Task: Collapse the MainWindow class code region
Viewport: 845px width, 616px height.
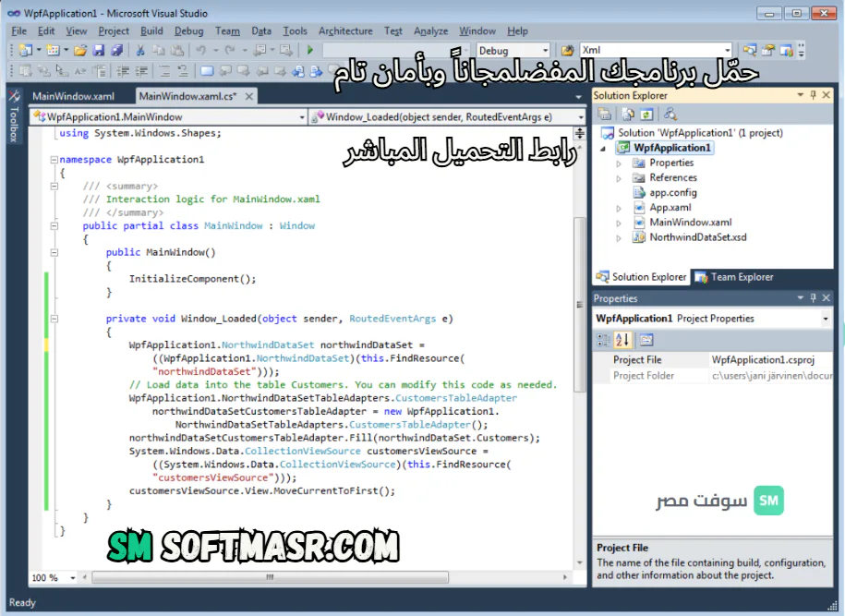Action: click(54, 226)
